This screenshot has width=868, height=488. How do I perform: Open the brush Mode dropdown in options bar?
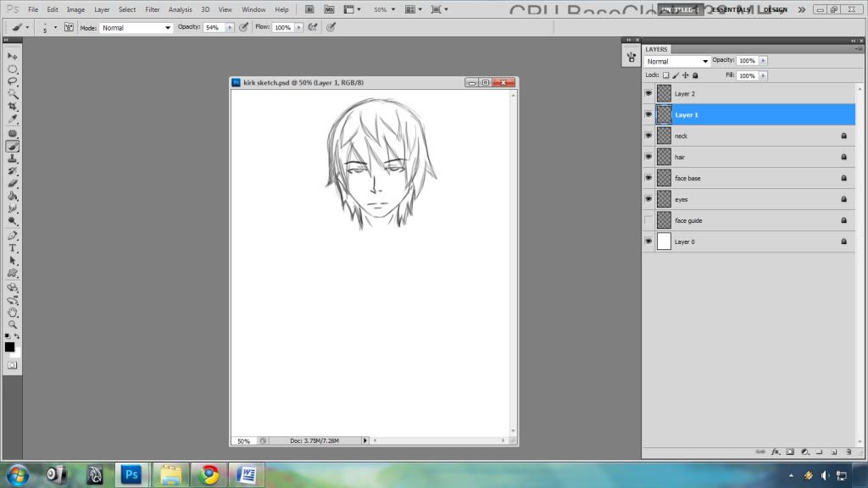tap(136, 28)
